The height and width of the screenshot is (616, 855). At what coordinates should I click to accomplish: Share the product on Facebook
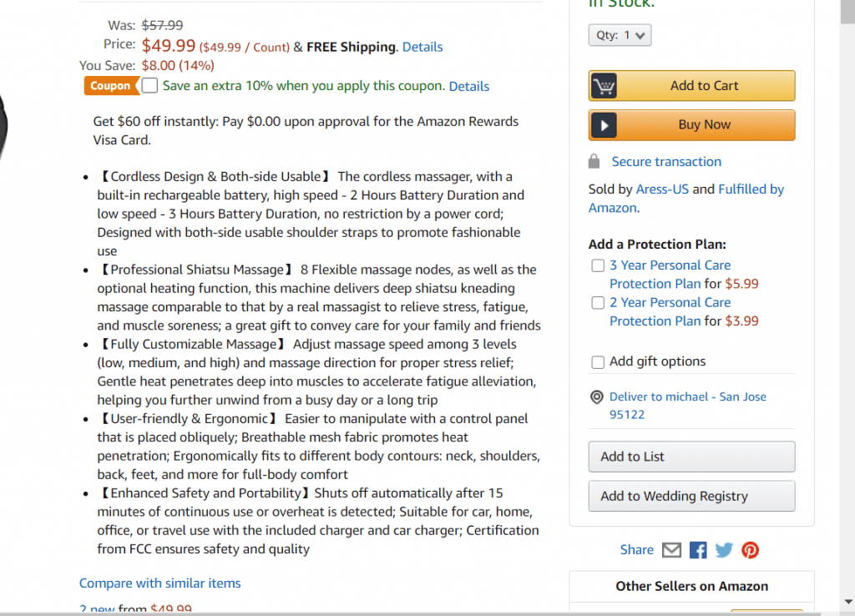(697, 550)
